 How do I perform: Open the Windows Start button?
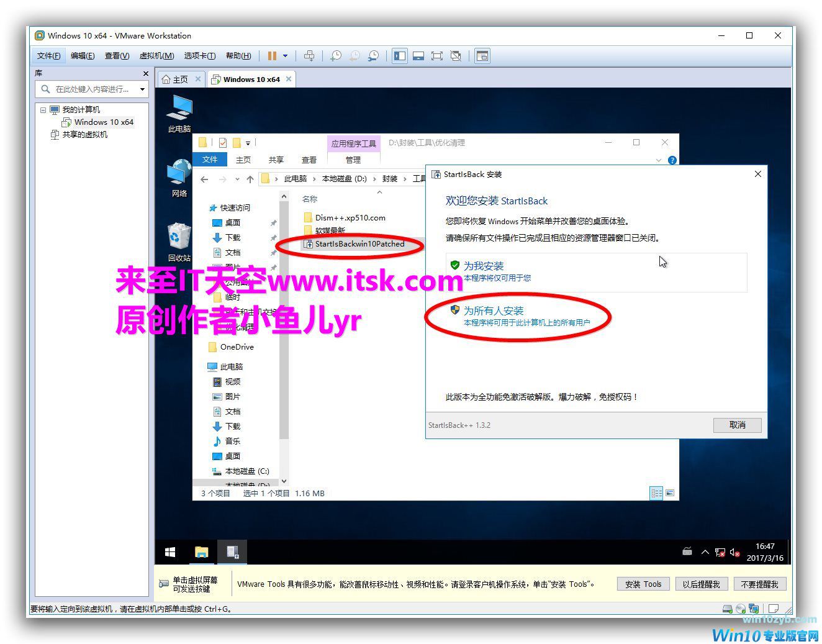170,552
